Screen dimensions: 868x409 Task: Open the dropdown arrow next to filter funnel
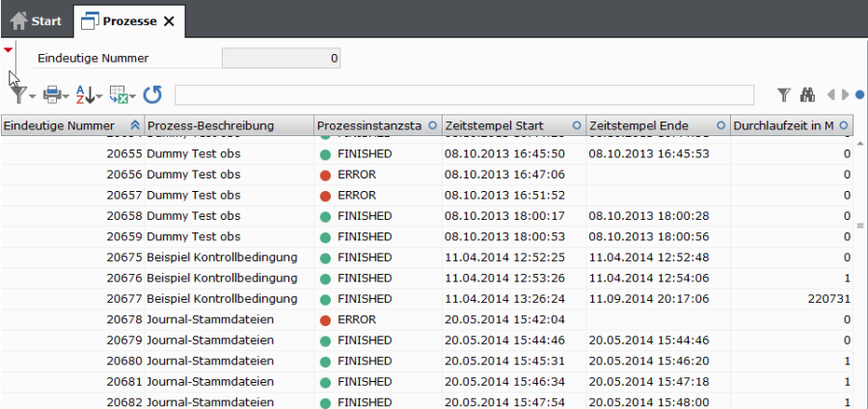tap(32, 96)
